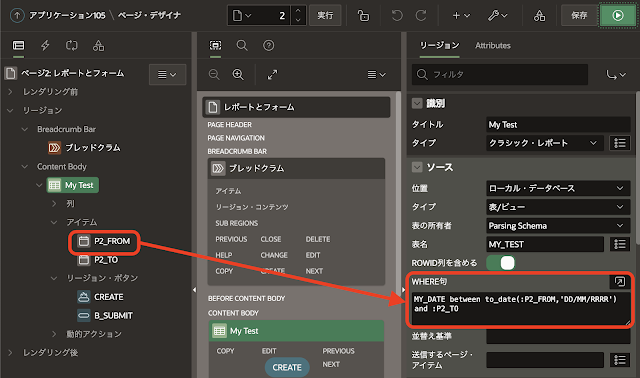
Task: Toggle ROWID列を含める switch
Action: [501, 263]
